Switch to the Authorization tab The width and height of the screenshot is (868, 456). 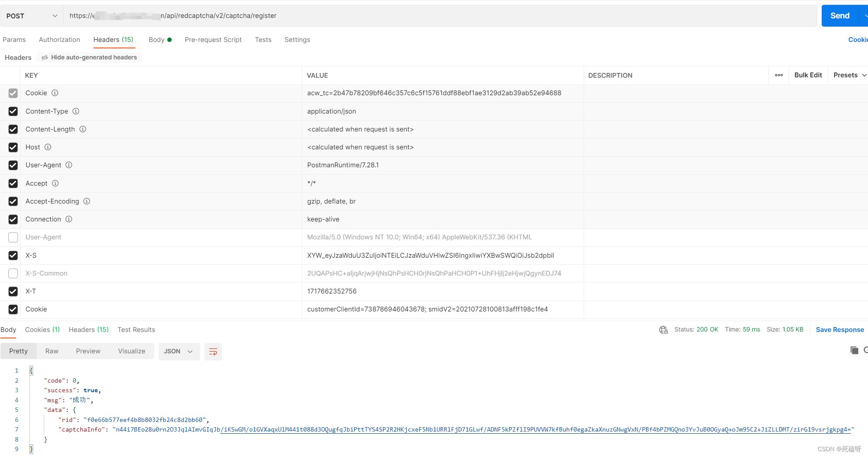tap(59, 40)
